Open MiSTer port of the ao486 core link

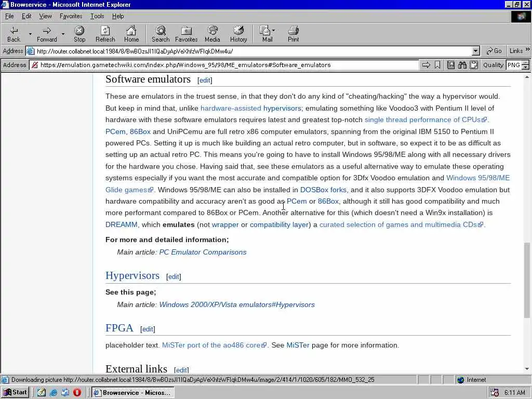click(x=214, y=345)
